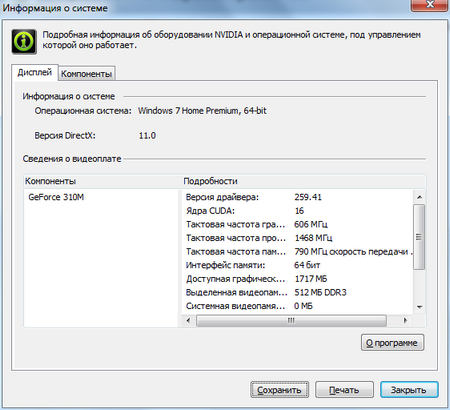Click the horizontal scrollbar thumb
The height and width of the screenshot is (410, 450).
click(291, 321)
